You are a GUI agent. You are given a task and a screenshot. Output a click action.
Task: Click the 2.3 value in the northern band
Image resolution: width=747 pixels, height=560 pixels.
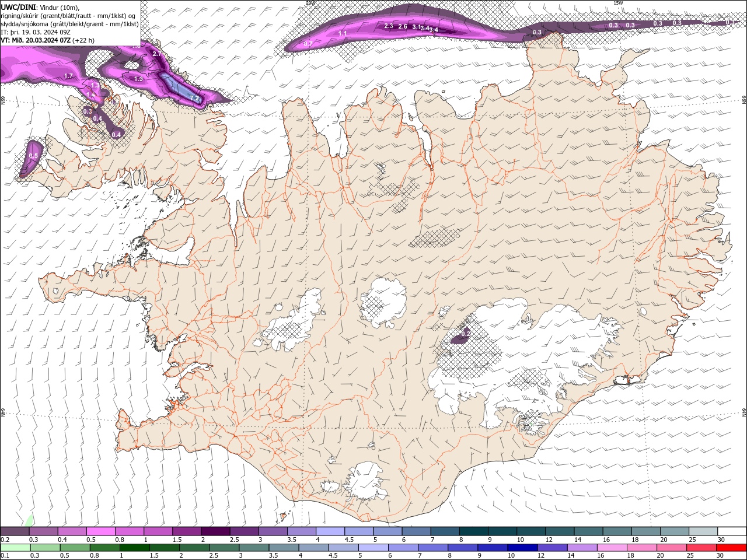point(389,26)
